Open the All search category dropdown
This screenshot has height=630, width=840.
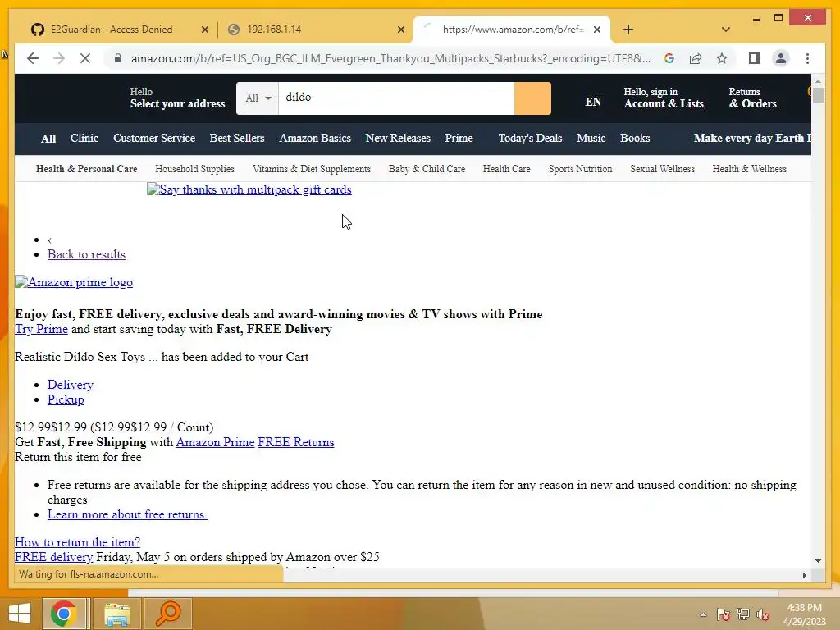click(x=258, y=98)
